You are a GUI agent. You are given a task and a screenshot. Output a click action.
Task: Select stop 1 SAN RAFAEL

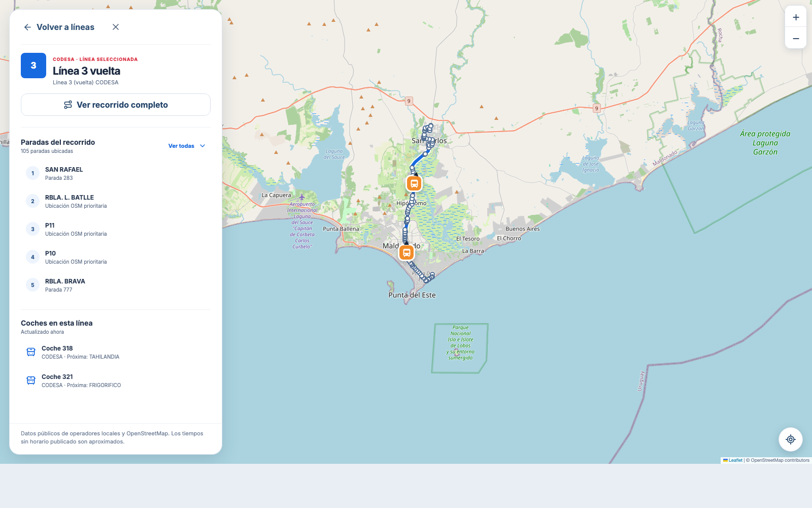(x=116, y=173)
